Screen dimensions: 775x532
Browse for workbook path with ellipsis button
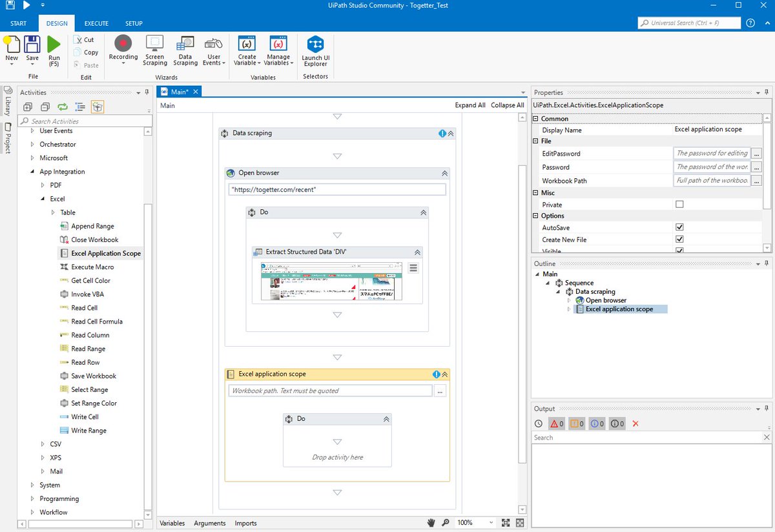coord(440,391)
